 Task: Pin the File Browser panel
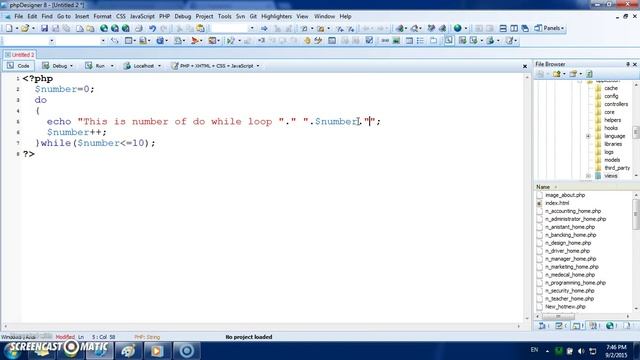628,64
